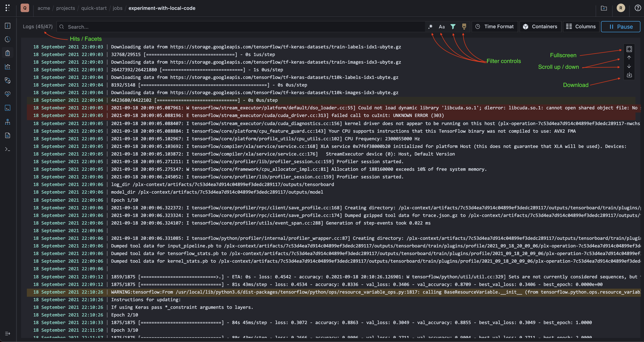Open the statuses clock sidebar icon

(8, 39)
